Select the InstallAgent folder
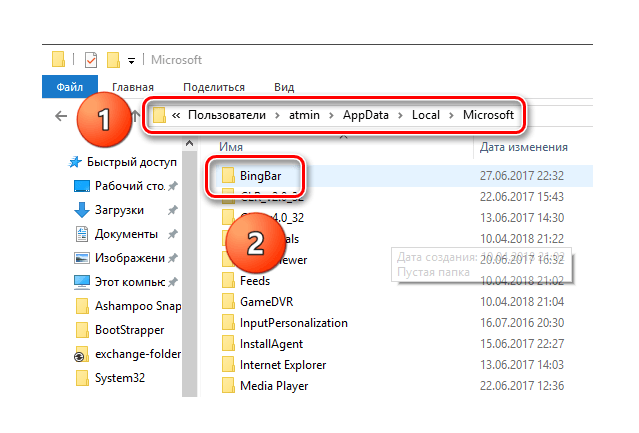This screenshot has height=433, width=639. tap(271, 344)
